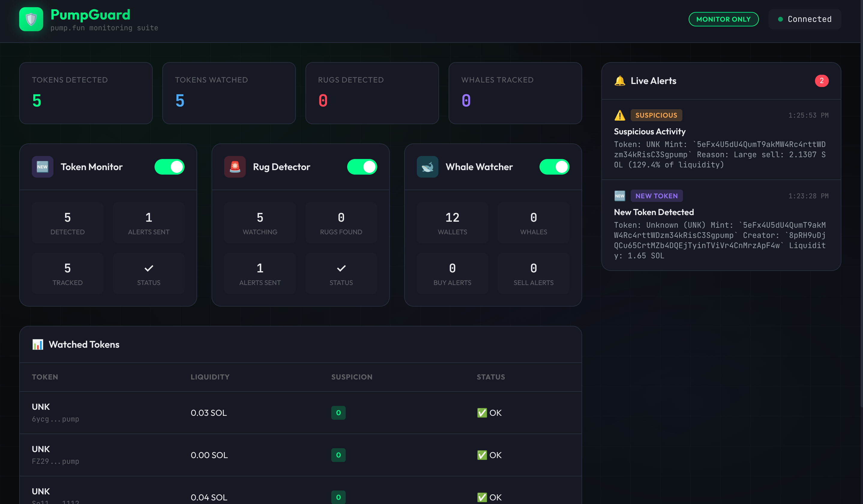Screen dimensions: 863x504
Task: Turn off the Rug Detector switch
Action: pos(362,167)
